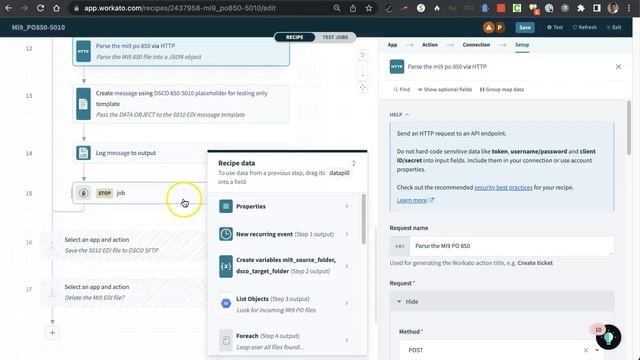Clear the POST method value
Viewport: 640px width, 360px height.
[586, 350]
